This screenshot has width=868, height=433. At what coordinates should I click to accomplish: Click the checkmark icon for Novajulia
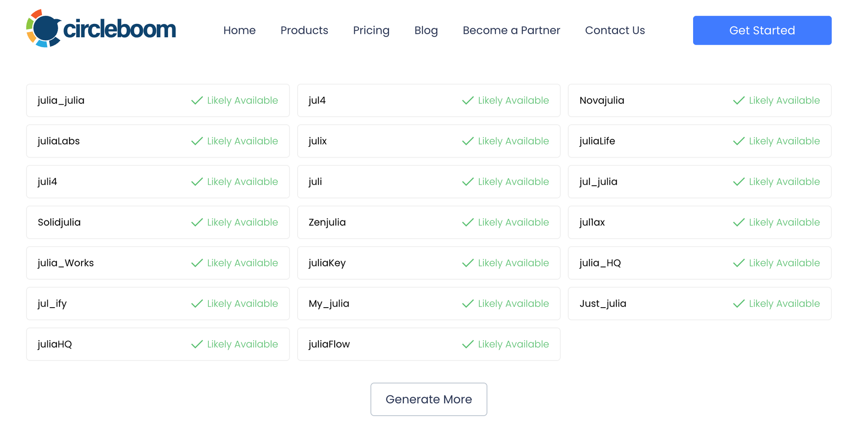coord(739,101)
